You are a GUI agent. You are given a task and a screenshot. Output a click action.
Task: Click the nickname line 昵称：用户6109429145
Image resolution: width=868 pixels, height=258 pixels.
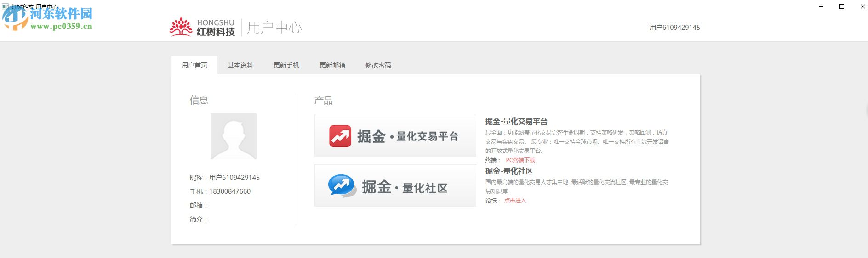225,178
